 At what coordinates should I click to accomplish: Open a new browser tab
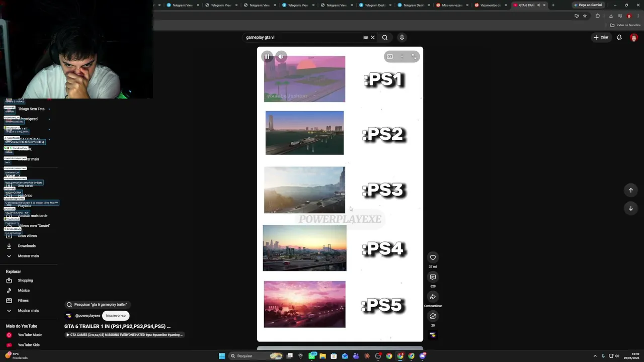point(553,5)
